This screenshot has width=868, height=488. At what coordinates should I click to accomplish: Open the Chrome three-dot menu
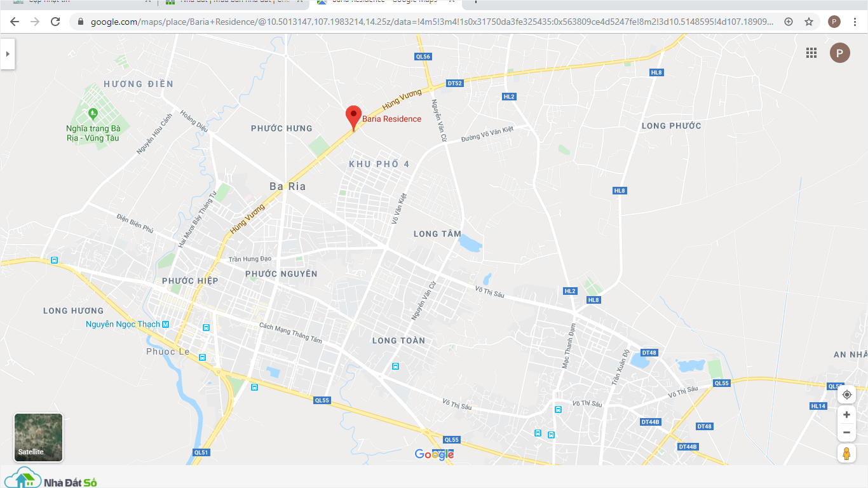pyautogui.click(x=855, y=22)
